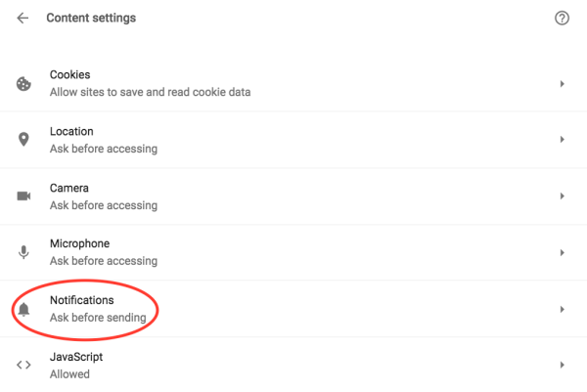The image size is (587, 392).
Task: Click the JavaScript Allowed status text
Action: tap(69, 374)
